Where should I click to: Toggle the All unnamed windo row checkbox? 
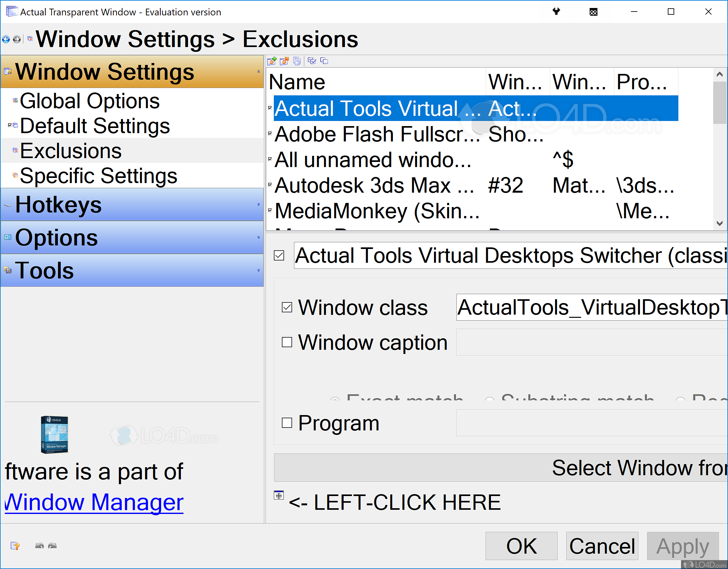tap(270, 159)
